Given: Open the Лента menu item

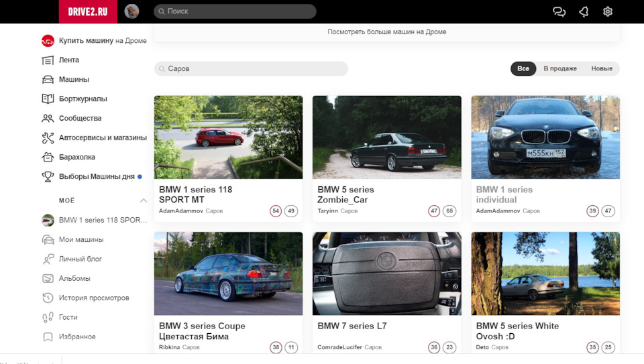Looking at the screenshot, I should point(68,60).
